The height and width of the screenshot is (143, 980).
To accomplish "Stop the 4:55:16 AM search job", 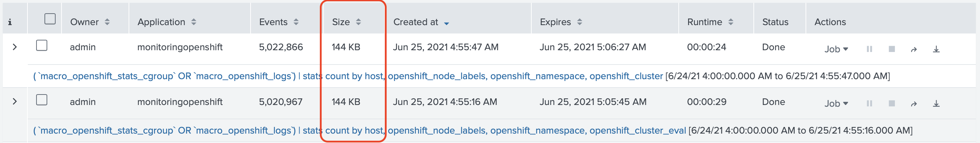I will 891,103.
